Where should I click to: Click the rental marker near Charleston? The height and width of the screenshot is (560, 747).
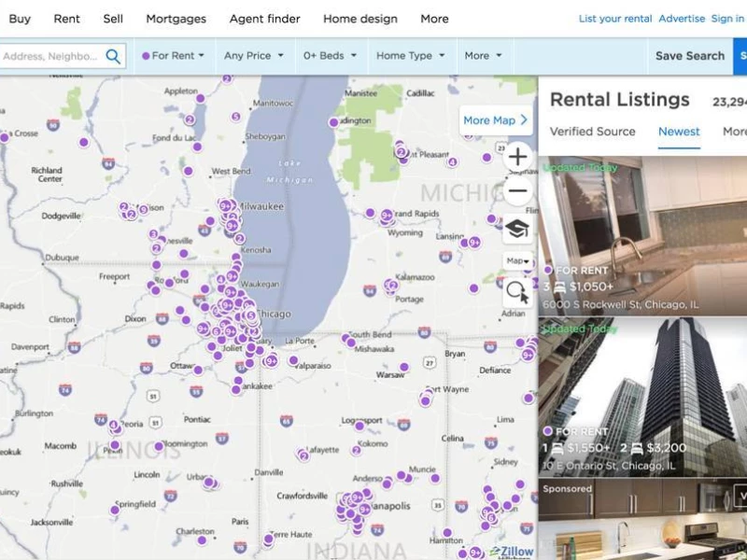tap(202, 540)
